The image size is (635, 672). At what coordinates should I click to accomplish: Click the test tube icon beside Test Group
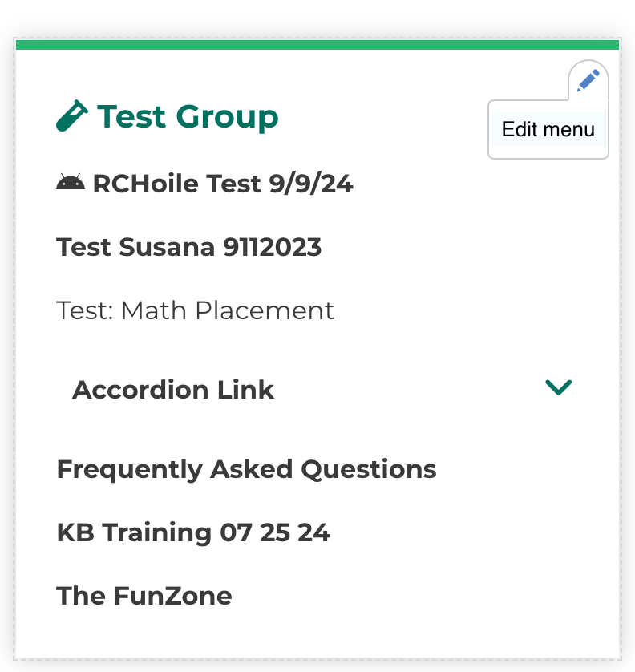pyautogui.click(x=71, y=116)
